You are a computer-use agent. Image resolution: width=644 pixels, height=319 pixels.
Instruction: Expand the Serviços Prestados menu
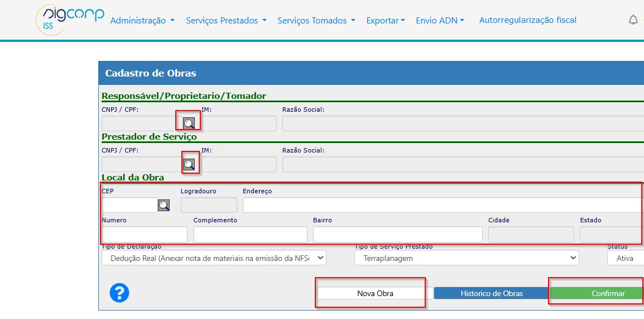click(226, 21)
